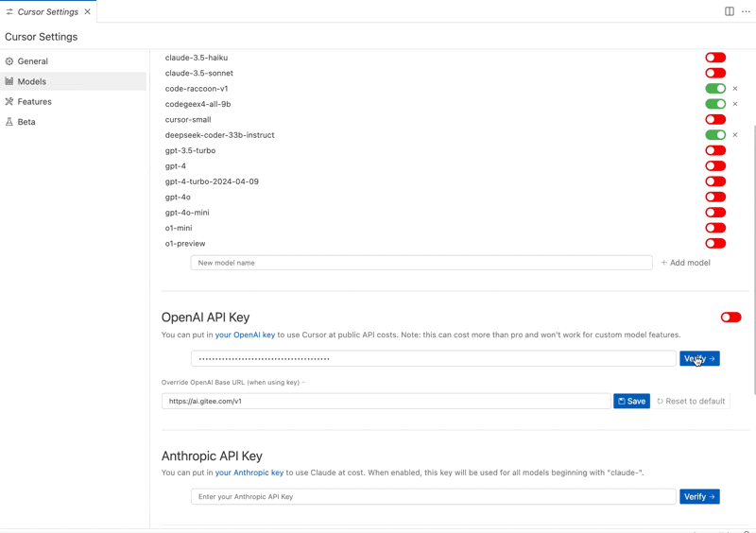Save the OpenAI base URL
756x533 pixels.
click(631, 402)
